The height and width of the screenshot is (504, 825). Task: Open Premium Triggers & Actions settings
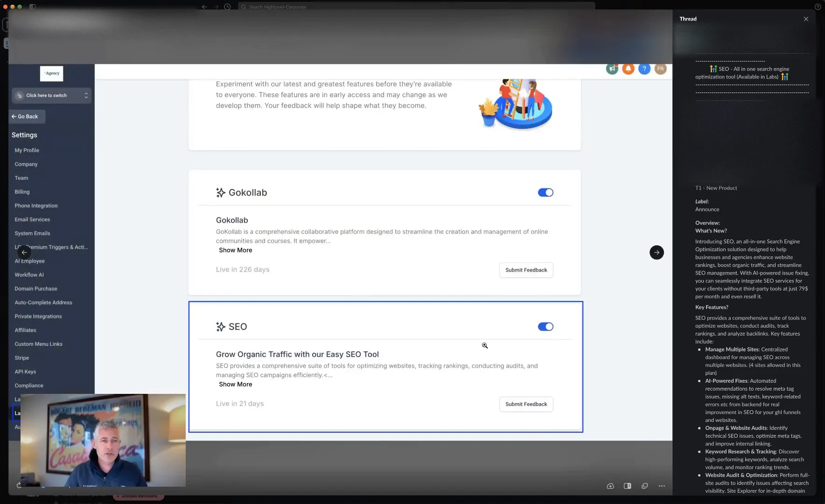(x=51, y=247)
